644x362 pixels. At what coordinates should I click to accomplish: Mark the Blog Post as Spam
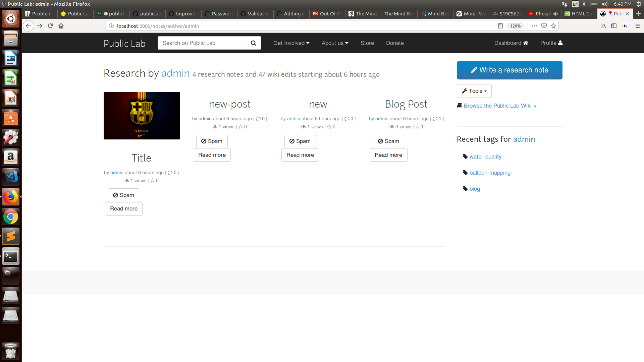(388, 141)
